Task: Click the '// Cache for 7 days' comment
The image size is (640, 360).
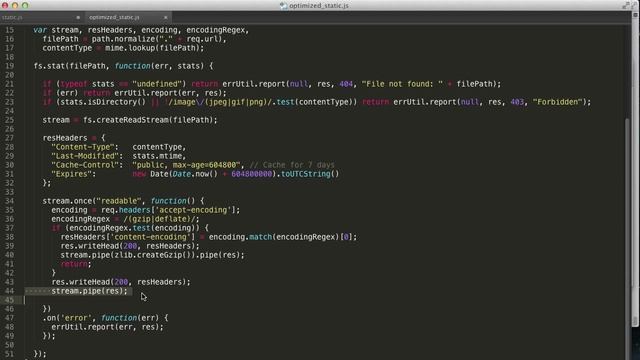Action: click(x=292, y=165)
